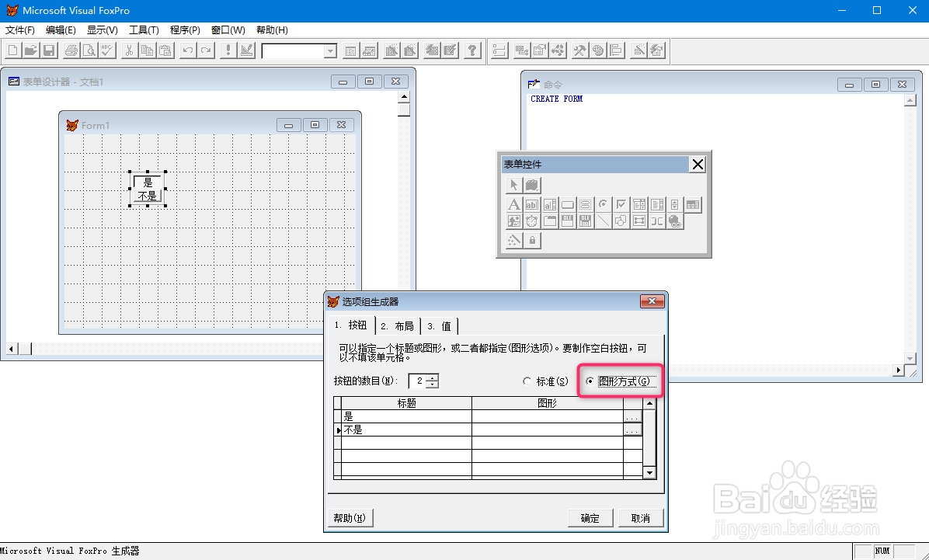The image size is (929, 560).
Task: Select the Grid control icon
Action: 693,204
